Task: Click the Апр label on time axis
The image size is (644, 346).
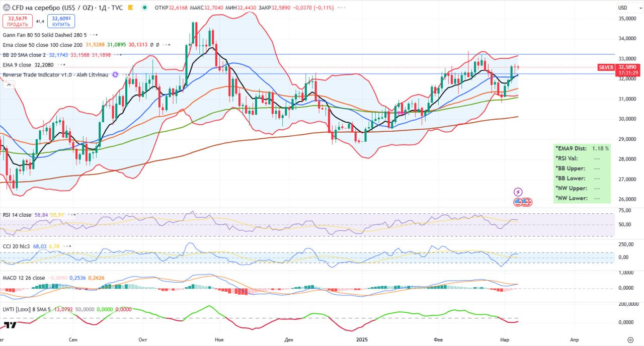Action: [x=574, y=339]
